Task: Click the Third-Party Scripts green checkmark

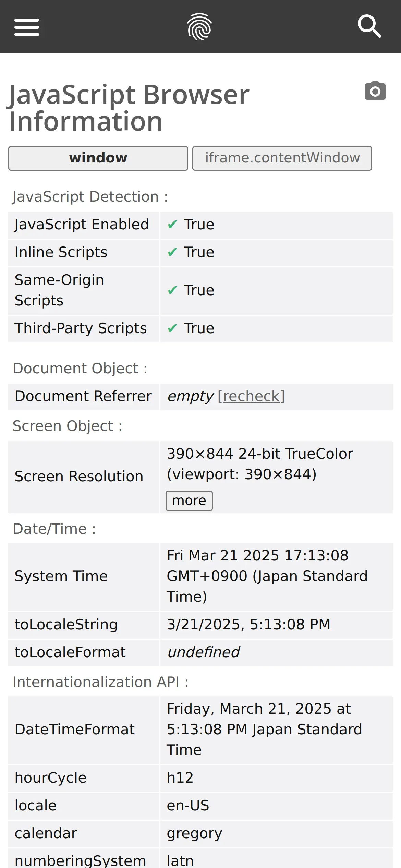Action: pyautogui.click(x=172, y=328)
